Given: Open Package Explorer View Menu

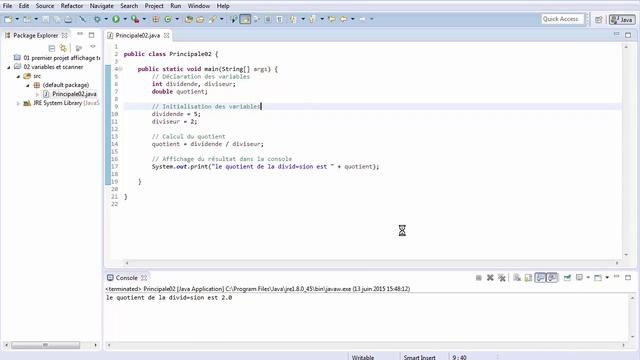Looking at the screenshot, I should 93,47.
